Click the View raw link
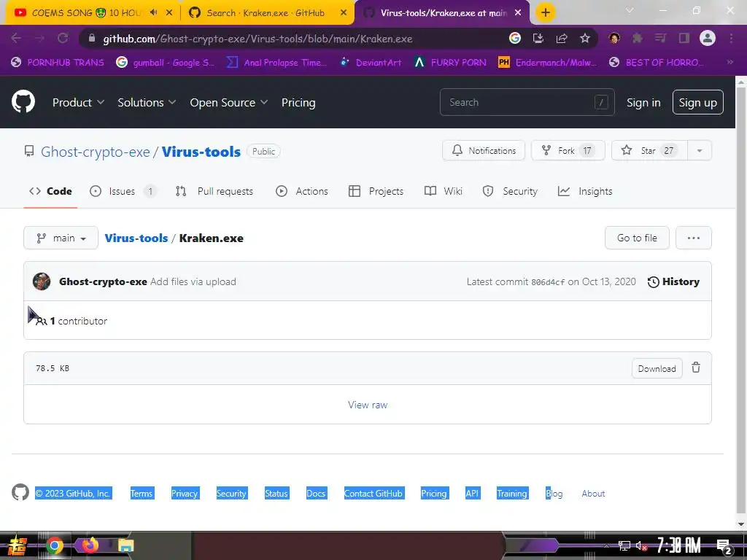Image resolution: width=747 pixels, height=560 pixels. pos(368,405)
